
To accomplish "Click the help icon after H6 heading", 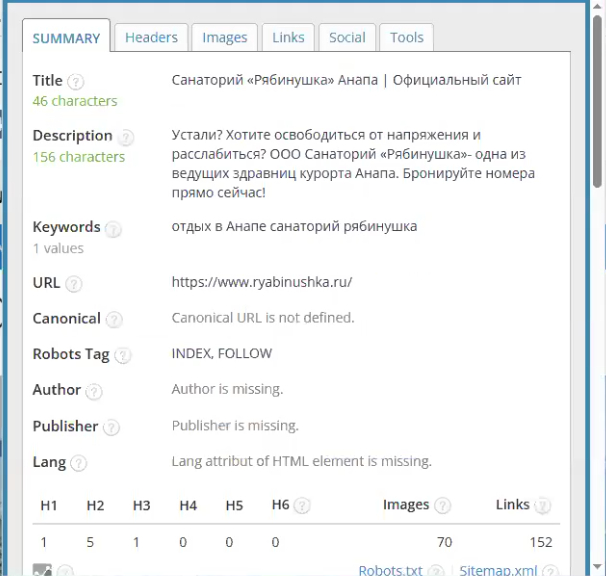I will [302, 505].
